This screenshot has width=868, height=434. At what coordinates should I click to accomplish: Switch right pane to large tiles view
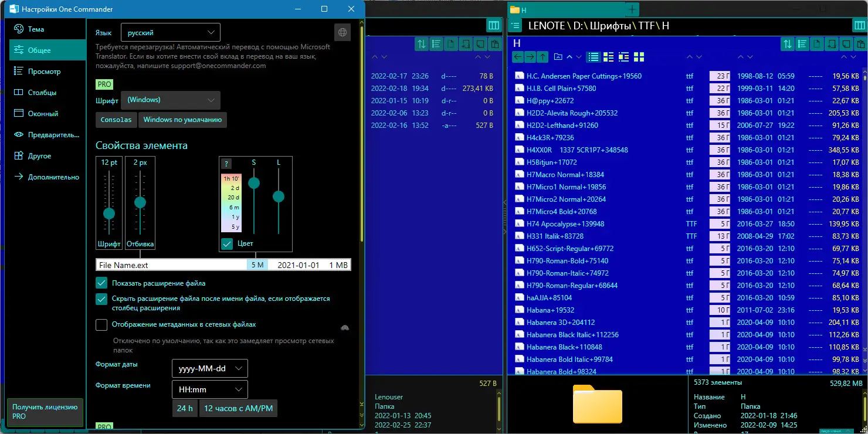click(639, 57)
